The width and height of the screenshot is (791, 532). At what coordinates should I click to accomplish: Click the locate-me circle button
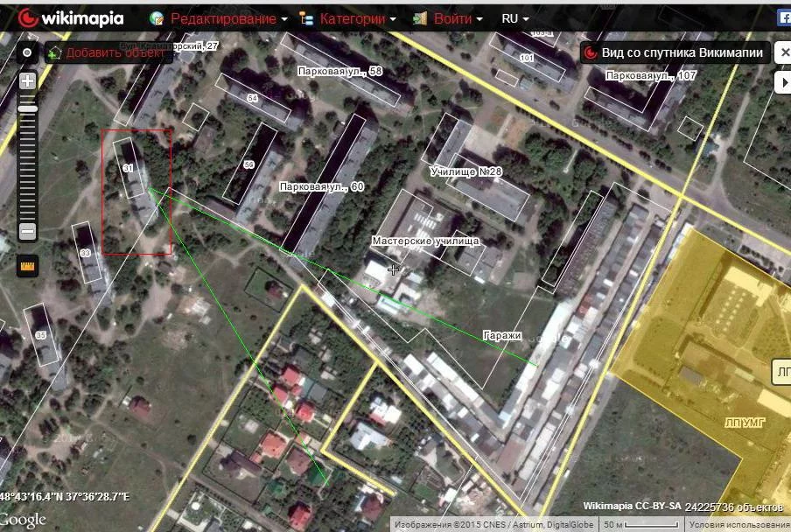pyautogui.click(x=27, y=52)
